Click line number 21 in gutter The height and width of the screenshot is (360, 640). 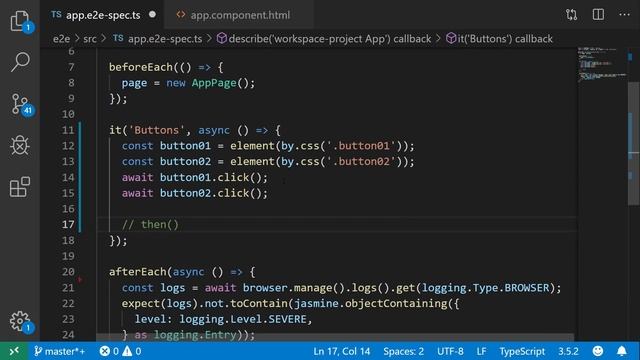[68, 288]
